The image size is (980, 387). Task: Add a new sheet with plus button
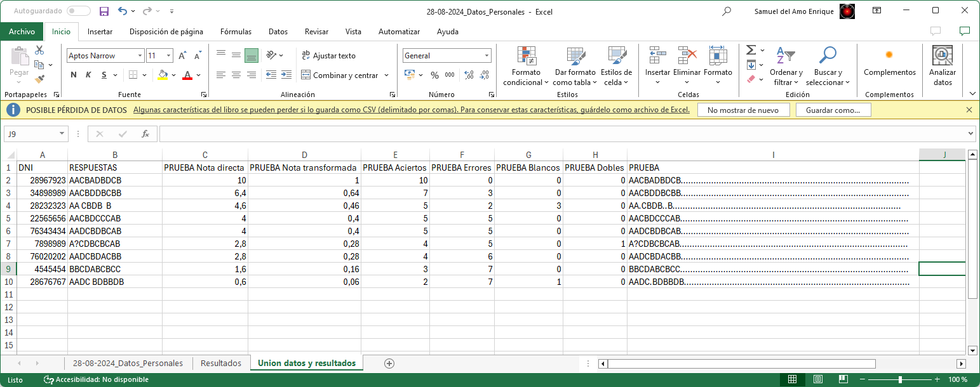[389, 364]
